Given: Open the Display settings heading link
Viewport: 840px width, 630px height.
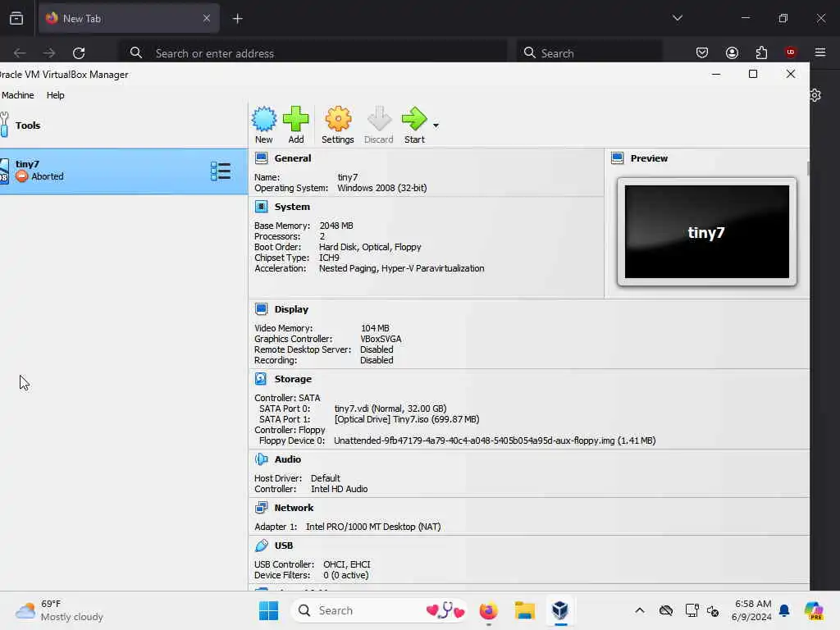Looking at the screenshot, I should (x=291, y=309).
